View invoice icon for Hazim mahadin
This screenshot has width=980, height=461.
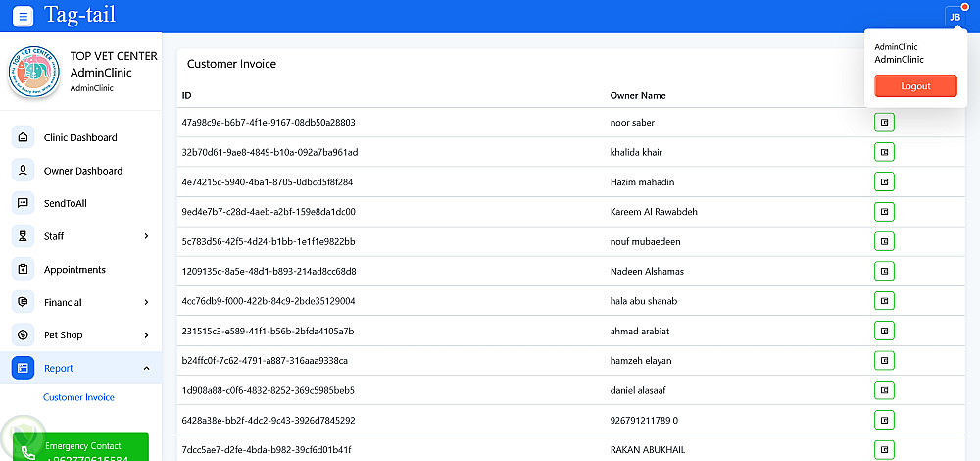884,182
